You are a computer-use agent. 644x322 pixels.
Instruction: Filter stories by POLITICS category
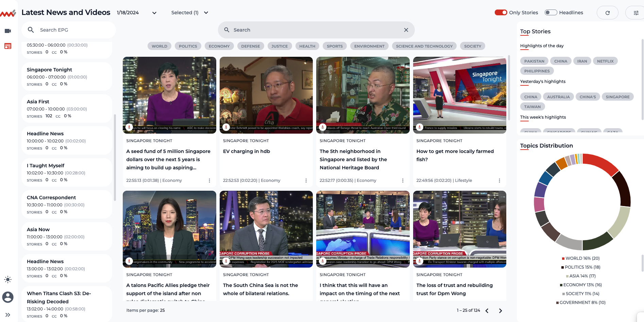[x=188, y=46]
